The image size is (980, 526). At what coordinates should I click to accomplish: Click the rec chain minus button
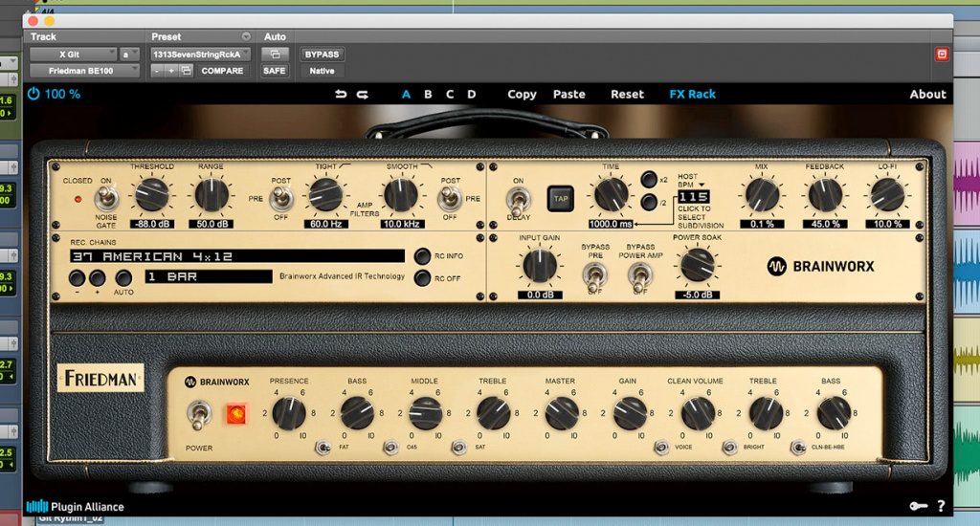point(77,278)
